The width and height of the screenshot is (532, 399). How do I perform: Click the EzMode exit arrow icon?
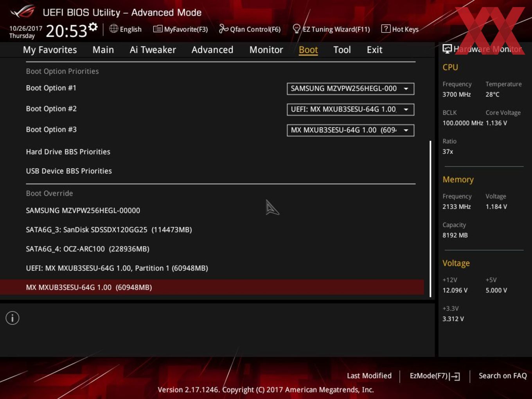455,376
